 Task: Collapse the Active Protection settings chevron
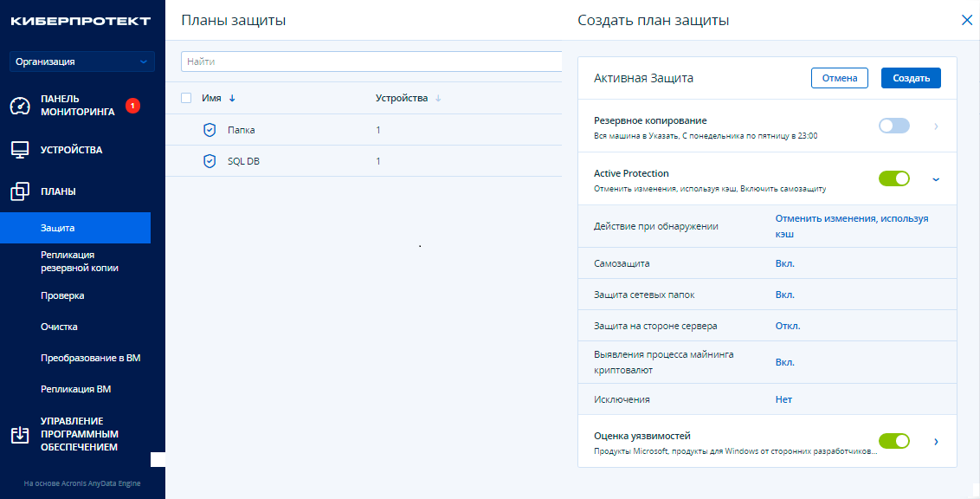[934, 179]
